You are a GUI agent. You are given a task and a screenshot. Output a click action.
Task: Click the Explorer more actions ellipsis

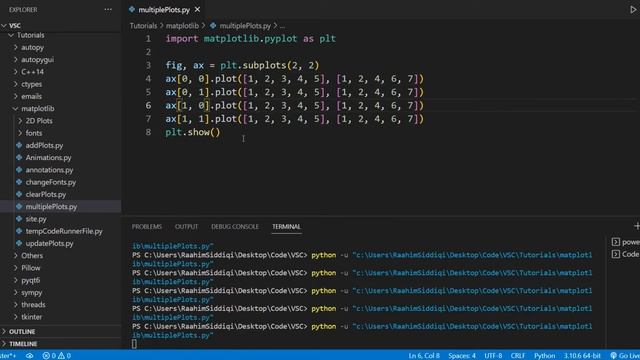point(108,9)
